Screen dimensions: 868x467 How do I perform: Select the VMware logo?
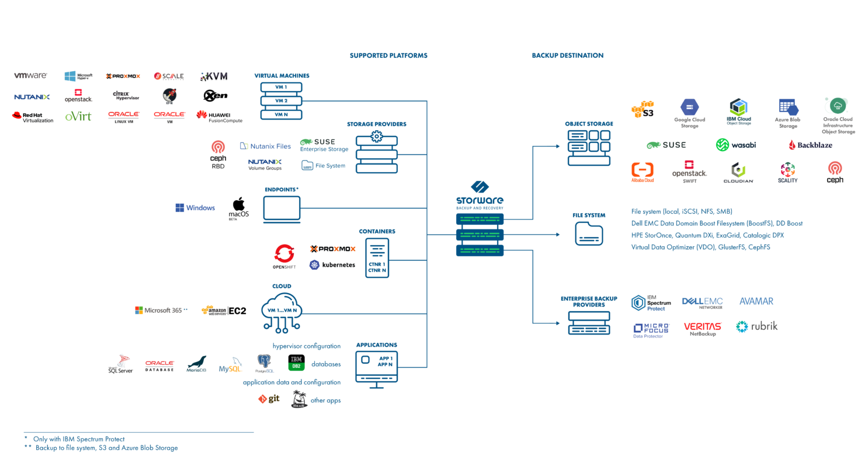pyautogui.click(x=30, y=75)
